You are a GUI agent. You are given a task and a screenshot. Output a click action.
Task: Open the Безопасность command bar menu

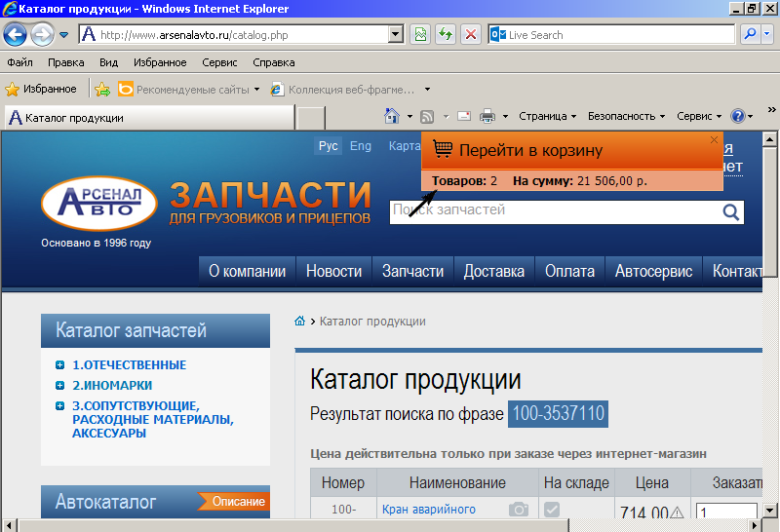pyautogui.click(x=626, y=116)
